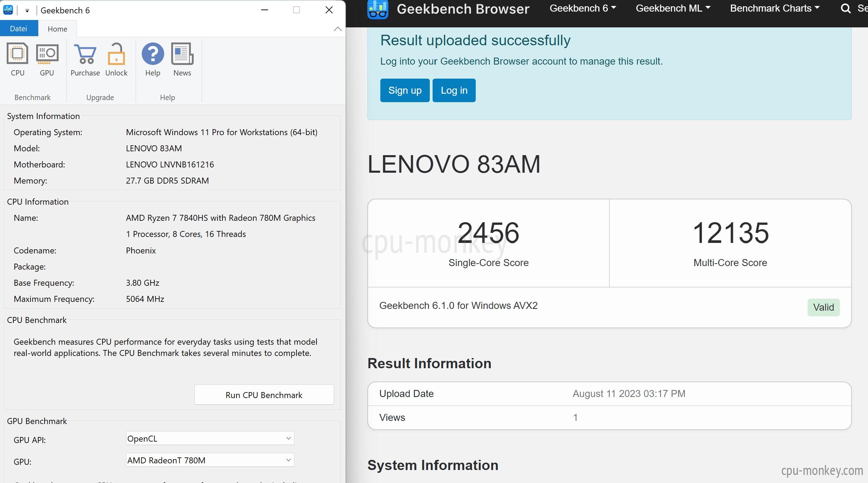Maximize the Geekbench 6 window
The width and height of the screenshot is (868, 483).
(296, 10)
